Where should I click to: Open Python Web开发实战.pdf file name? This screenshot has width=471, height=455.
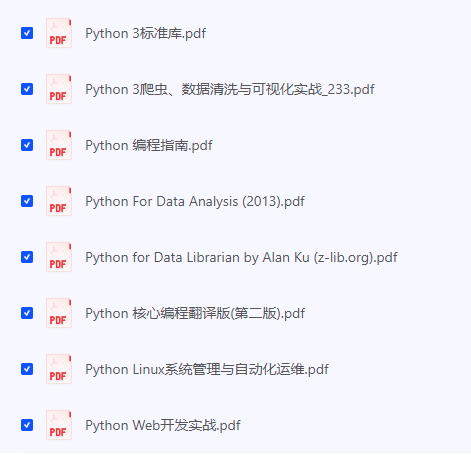point(163,425)
